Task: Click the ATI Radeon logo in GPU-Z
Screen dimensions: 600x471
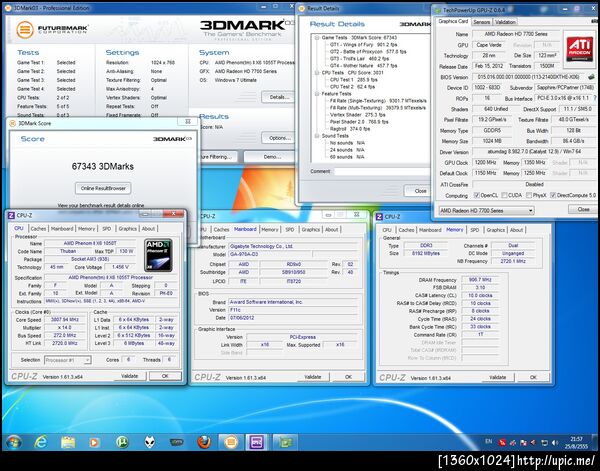Action: (579, 49)
